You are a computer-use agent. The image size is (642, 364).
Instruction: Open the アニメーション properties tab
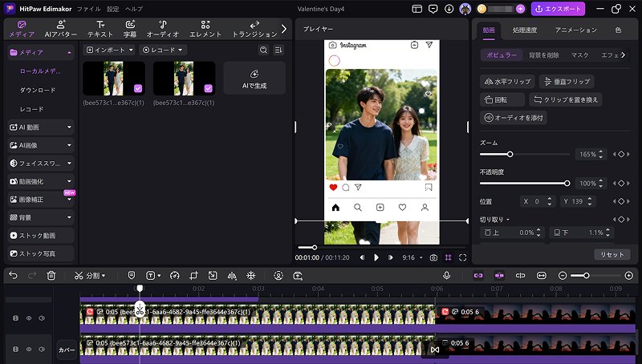pos(575,30)
